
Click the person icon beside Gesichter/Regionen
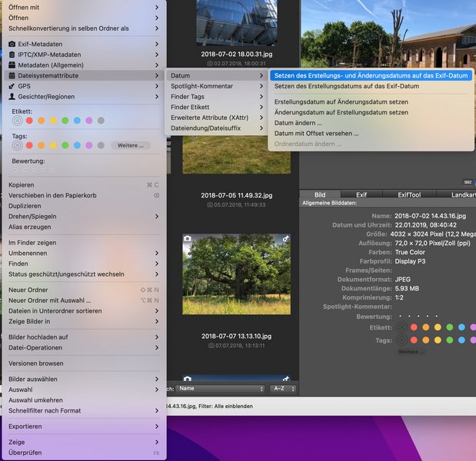(12, 97)
